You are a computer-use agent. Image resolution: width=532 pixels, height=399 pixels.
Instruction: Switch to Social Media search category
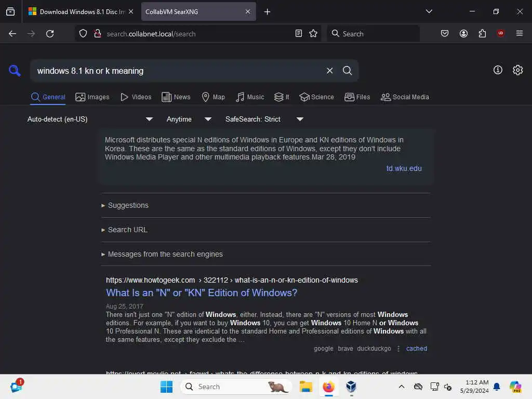pyautogui.click(x=404, y=97)
